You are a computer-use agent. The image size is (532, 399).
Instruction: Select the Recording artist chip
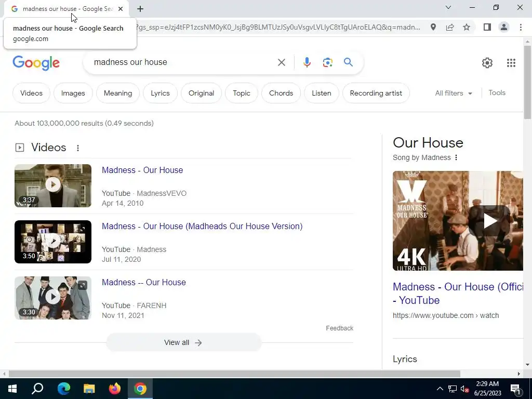click(376, 93)
